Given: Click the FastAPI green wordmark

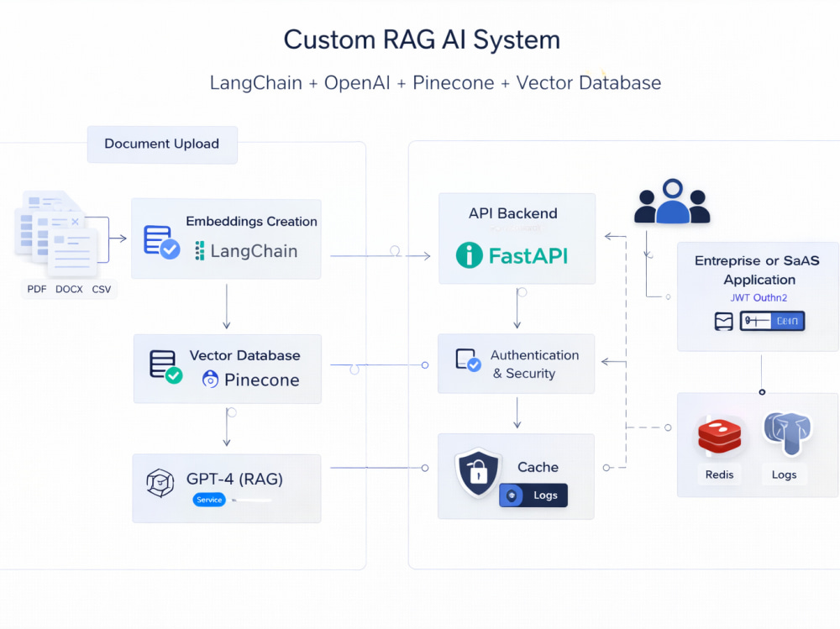Looking at the screenshot, I should (528, 256).
